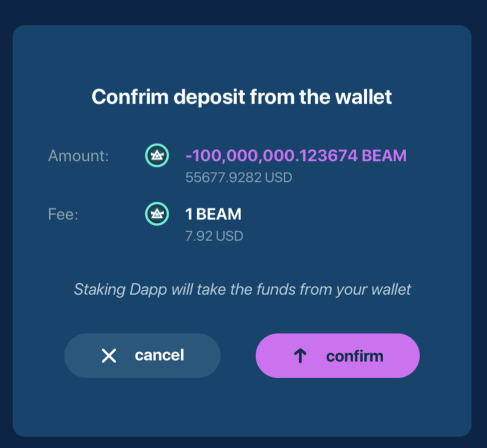Click the teal circular BEAM token icon on Fee row
487x448 pixels.
click(x=156, y=214)
